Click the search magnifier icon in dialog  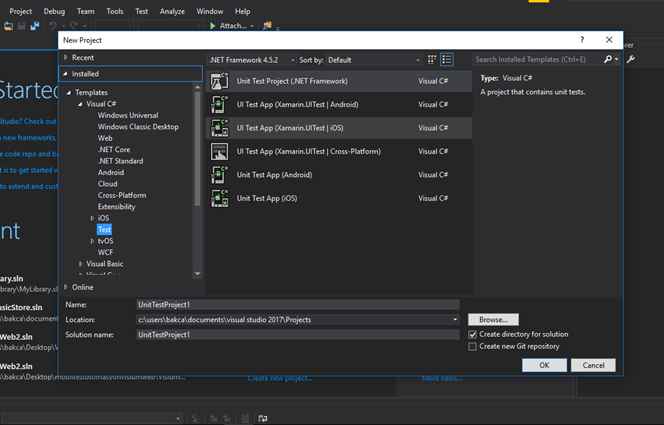[x=608, y=59]
